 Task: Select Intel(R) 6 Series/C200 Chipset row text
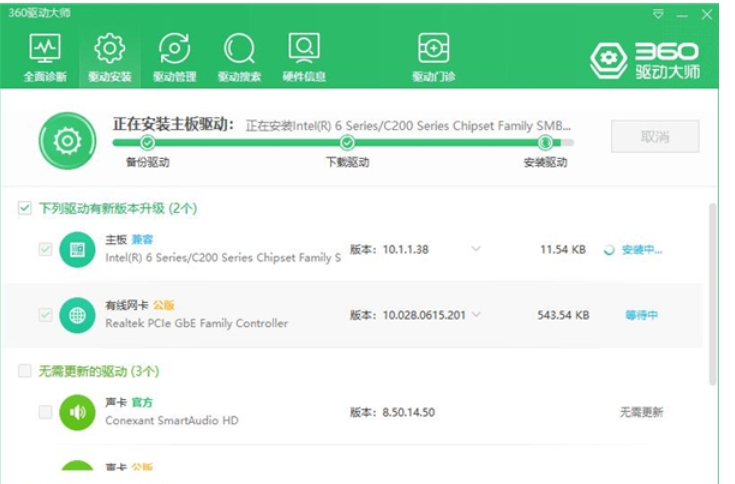[223, 258]
